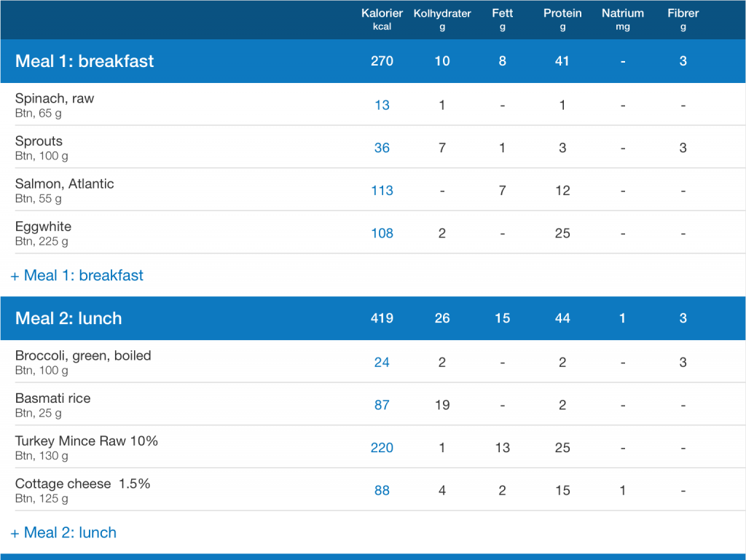Select Cottage cheese 1.5% item
This screenshot has width=746, height=560.
tap(82, 490)
